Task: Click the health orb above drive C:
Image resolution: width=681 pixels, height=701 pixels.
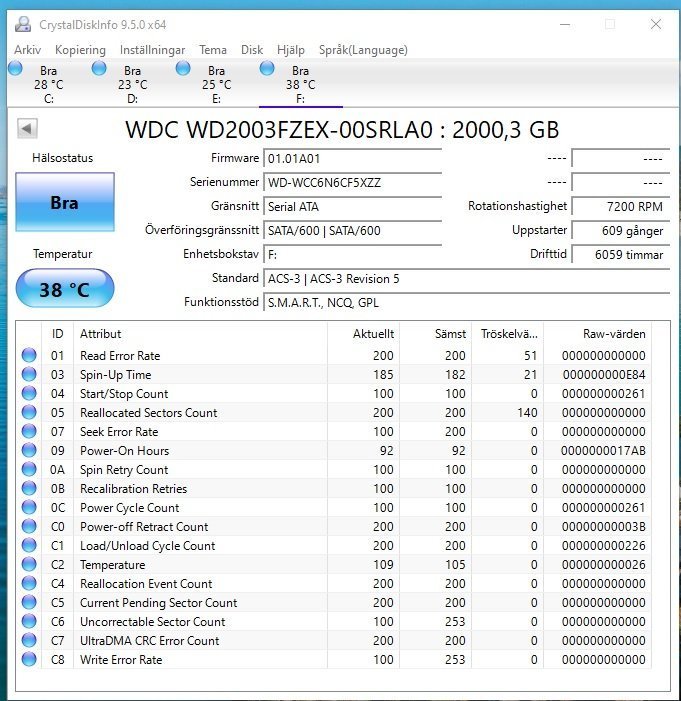Action: [x=15, y=68]
